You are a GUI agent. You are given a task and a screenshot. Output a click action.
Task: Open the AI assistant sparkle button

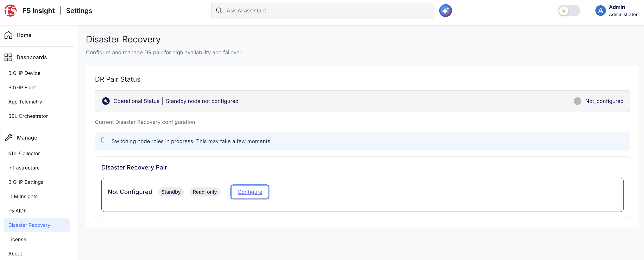(x=446, y=11)
